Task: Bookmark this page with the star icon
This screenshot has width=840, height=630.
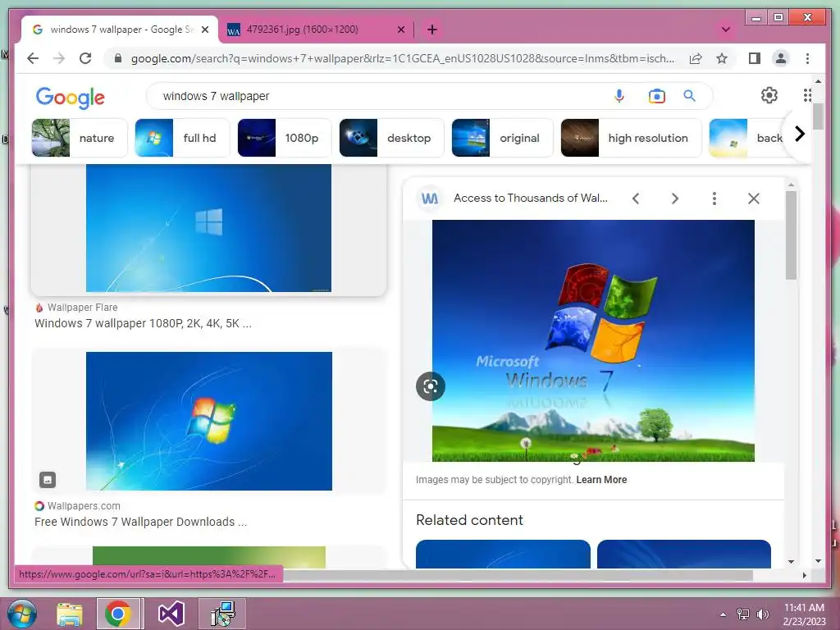Action: (722, 58)
